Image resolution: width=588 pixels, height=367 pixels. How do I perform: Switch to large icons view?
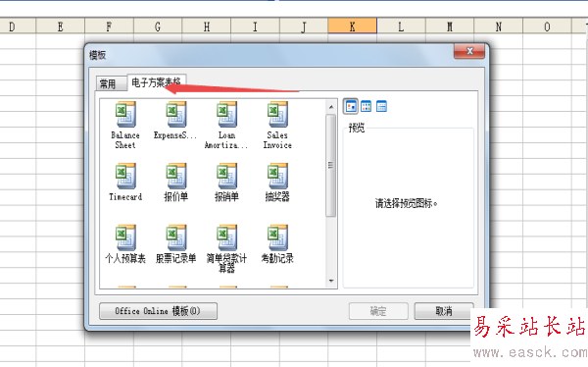click(x=351, y=107)
